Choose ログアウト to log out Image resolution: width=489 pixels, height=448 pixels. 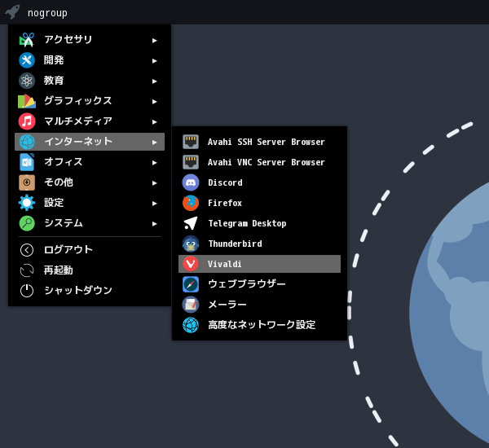(90, 250)
